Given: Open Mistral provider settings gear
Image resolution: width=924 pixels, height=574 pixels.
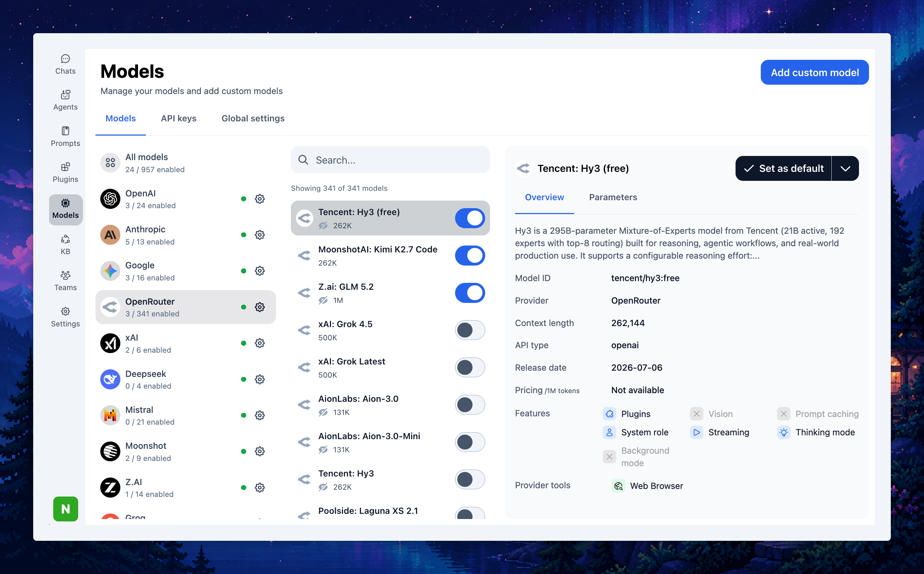Looking at the screenshot, I should coord(260,415).
